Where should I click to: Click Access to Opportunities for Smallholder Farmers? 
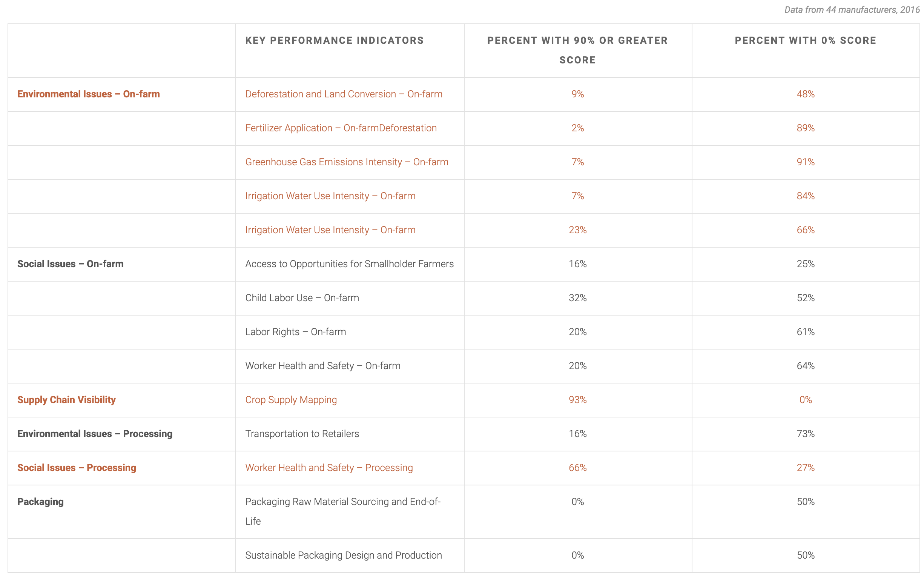(x=349, y=264)
